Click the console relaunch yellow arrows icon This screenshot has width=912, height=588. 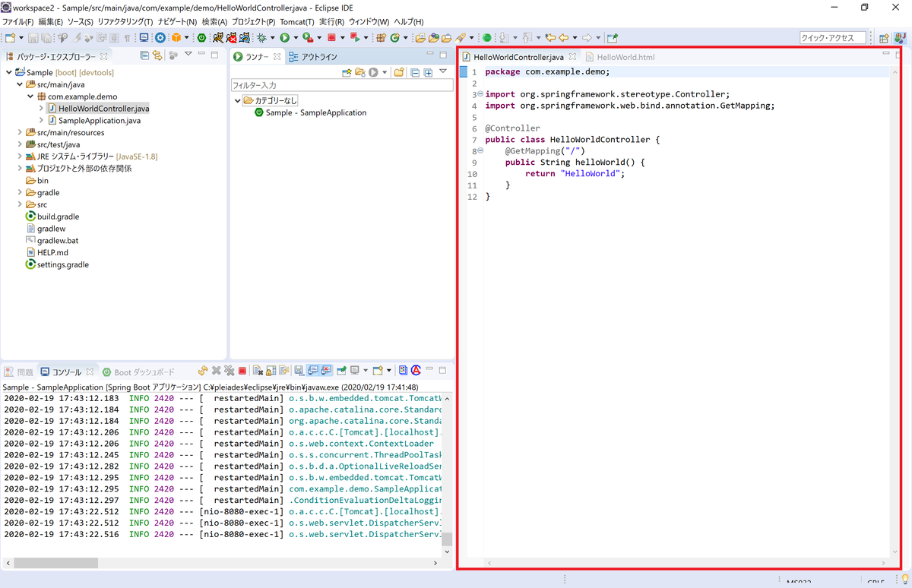(x=203, y=371)
